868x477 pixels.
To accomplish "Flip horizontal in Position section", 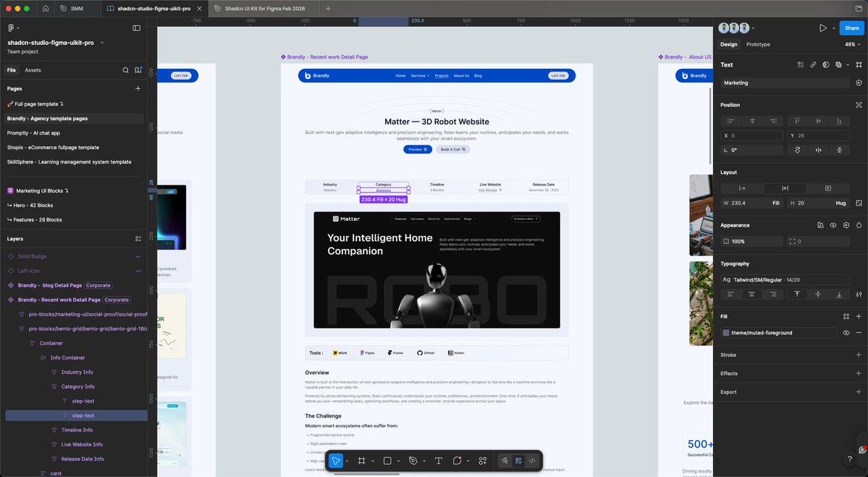I will [818, 150].
